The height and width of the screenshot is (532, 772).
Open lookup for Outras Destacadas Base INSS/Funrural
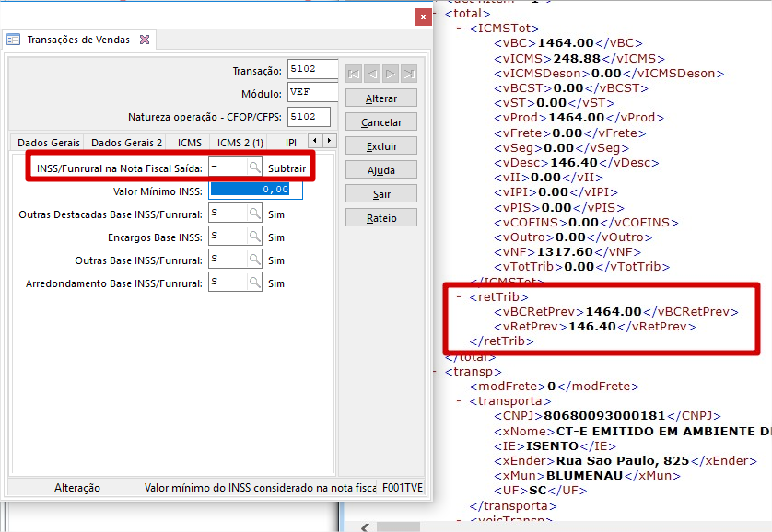(x=254, y=214)
